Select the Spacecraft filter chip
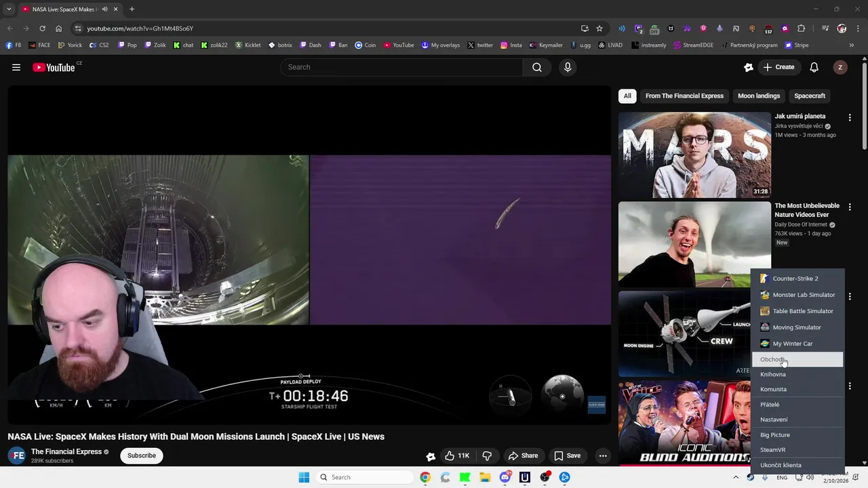Viewport: 868px width, 488px height. point(810,96)
